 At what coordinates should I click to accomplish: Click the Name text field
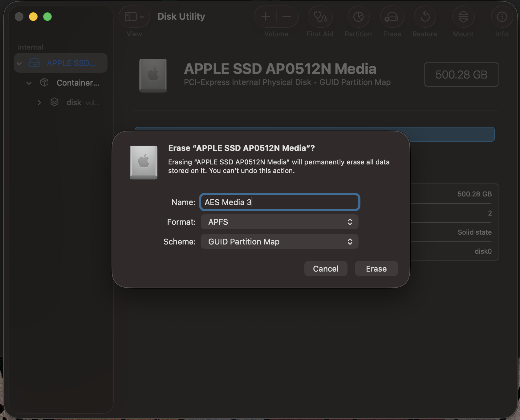279,202
